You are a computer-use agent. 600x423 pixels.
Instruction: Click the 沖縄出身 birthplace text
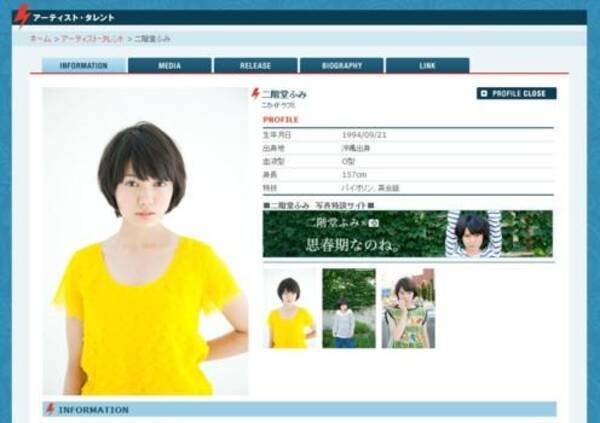[x=356, y=148]
